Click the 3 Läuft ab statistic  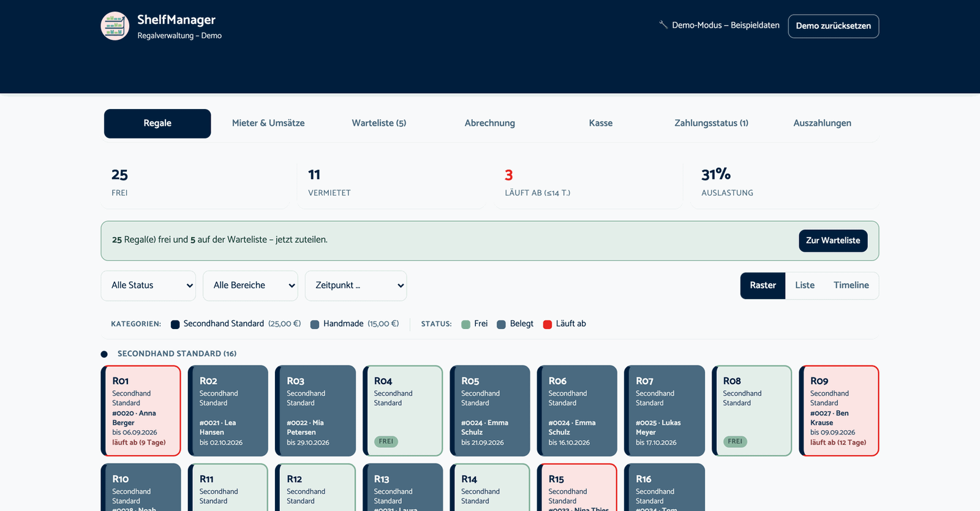pyautogui.click(x=587, y=184)
